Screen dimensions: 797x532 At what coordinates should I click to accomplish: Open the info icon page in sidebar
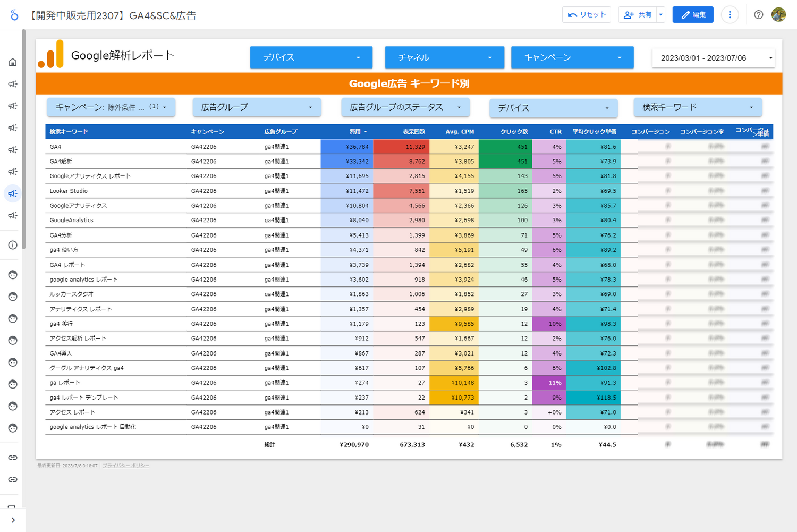tap(13, 245)
